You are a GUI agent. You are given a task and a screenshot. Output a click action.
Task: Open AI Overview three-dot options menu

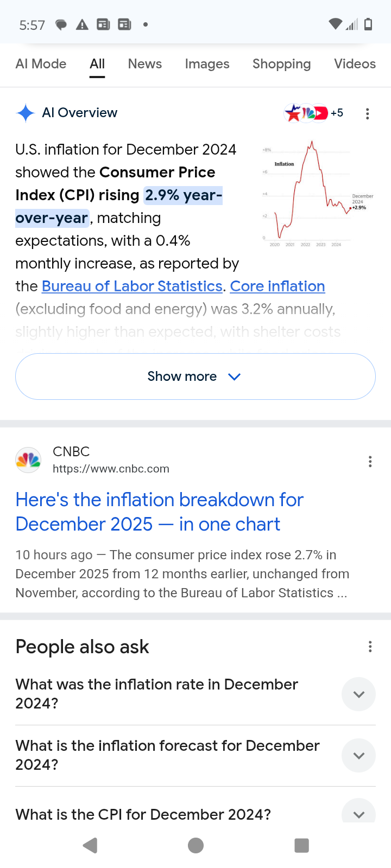tap(368, 113)
